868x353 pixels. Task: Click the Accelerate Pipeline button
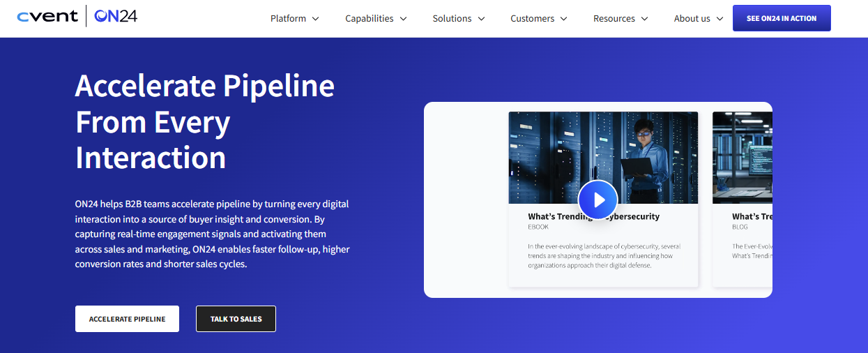[x=127, y=319]
